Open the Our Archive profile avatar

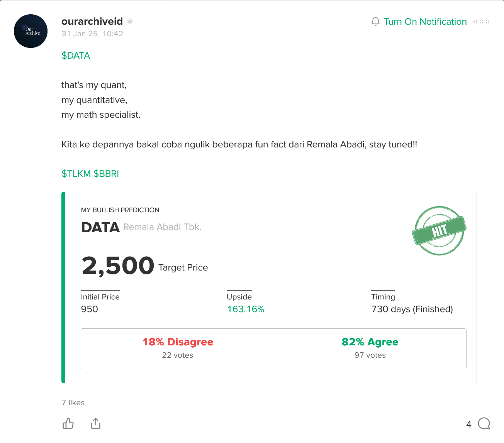pyautogui.click(x=31, y=31)
